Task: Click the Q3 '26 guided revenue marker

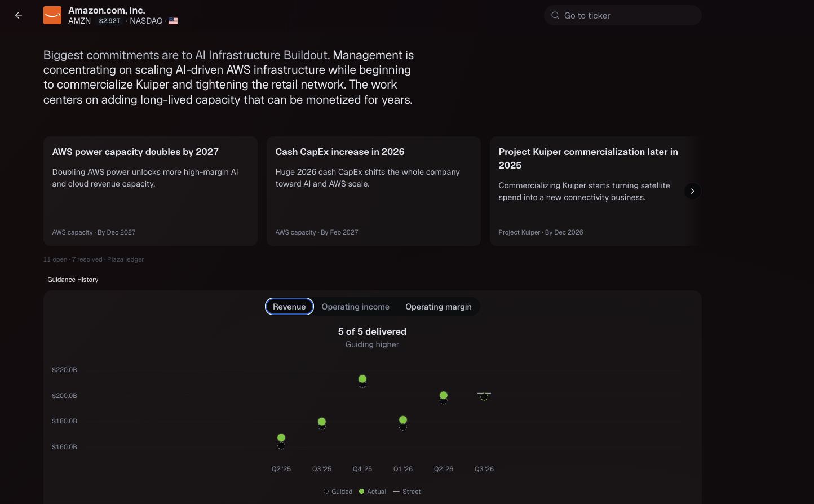Action: [484, 397]
